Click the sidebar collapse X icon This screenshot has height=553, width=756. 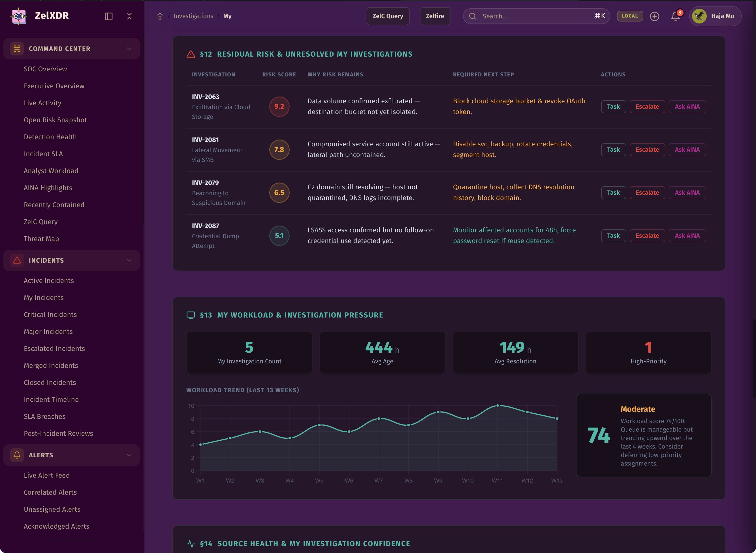click(129, 16)
